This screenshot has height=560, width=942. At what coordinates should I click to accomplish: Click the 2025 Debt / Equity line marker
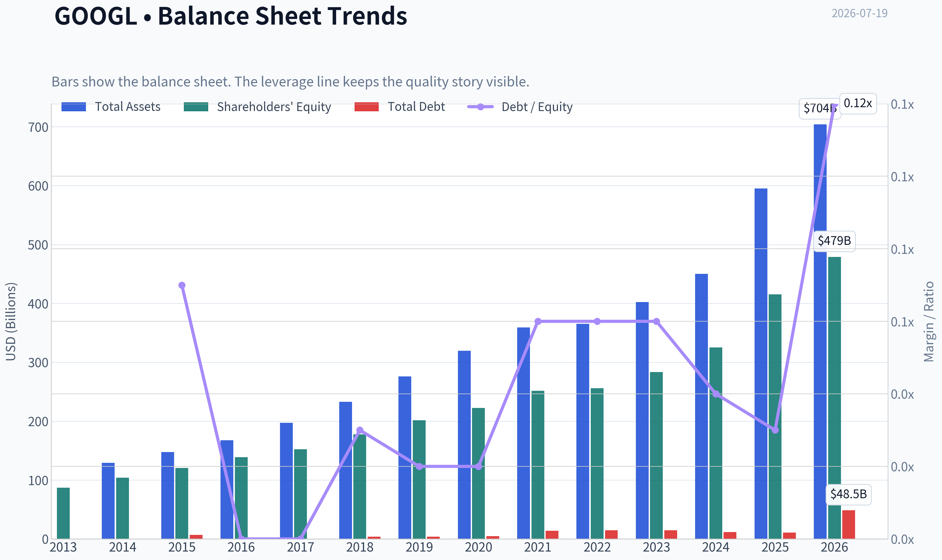pyautogui.click(x=775, y=430)
